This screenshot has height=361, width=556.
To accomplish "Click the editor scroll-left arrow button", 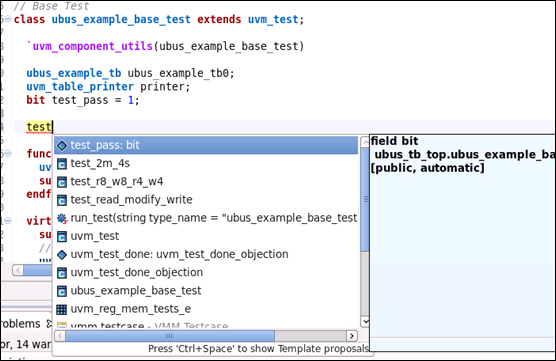I will point(18,270).
